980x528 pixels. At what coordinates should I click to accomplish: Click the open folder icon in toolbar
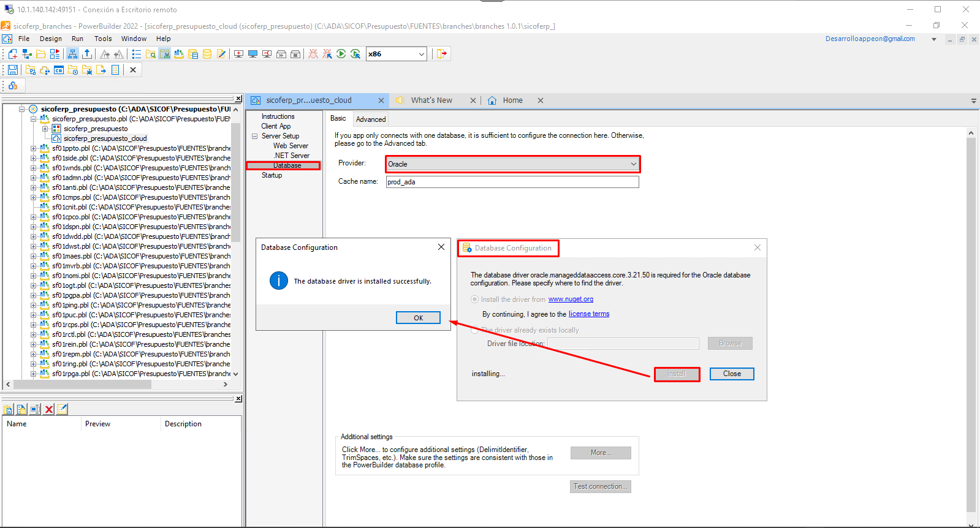40,54
